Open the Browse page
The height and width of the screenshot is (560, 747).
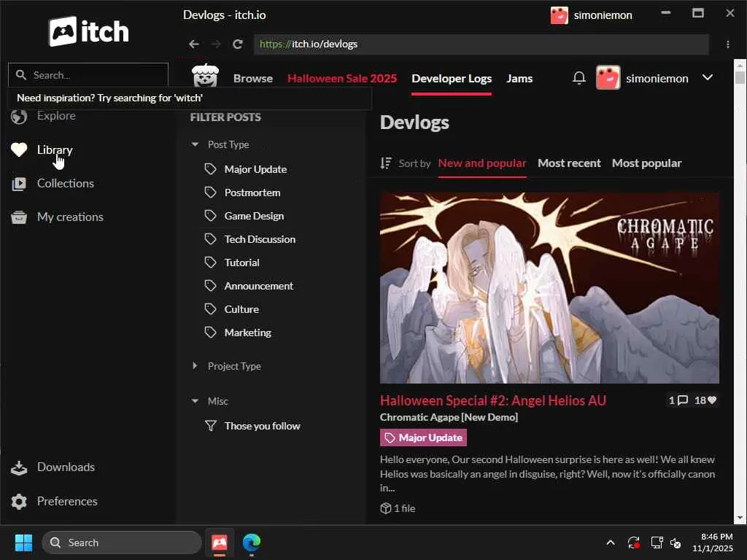tap(253, 79)
